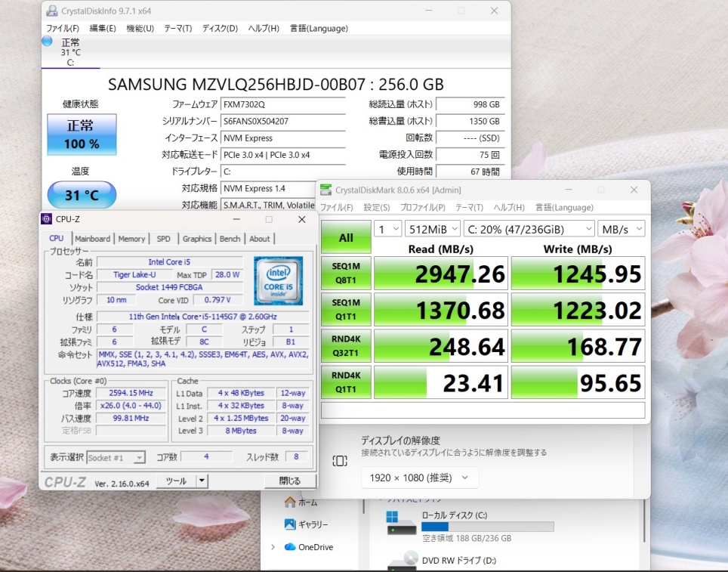Run the RND4K Q1T1 benchmark test
Screen dimensions: 728x572
coord(346,382)
